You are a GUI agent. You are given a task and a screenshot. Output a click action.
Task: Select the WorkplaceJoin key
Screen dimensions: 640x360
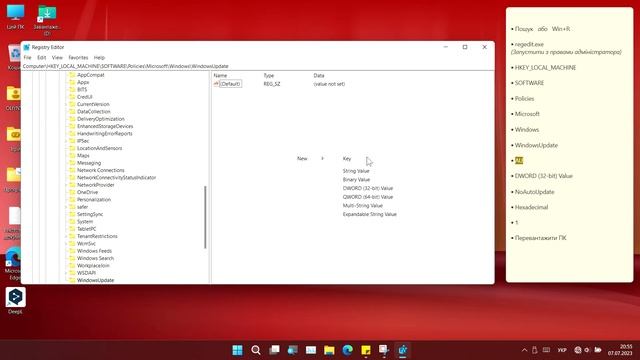coord(93,266)
